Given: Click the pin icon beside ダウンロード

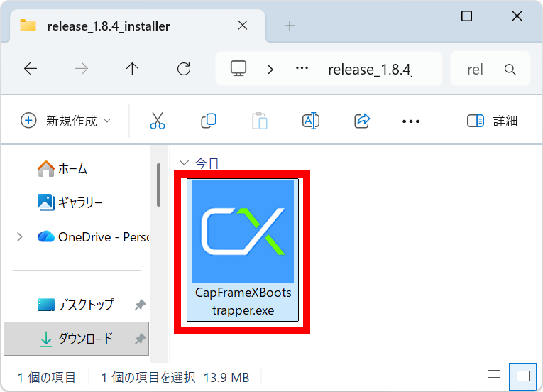Looking at the screenshot, I should point(140,339).
